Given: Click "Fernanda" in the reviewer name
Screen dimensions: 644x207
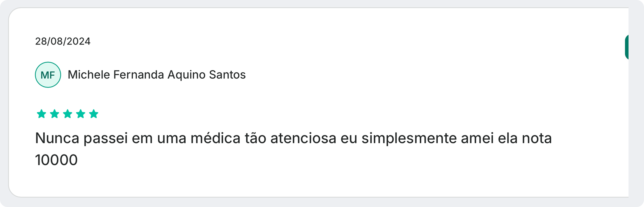Looking at the screenshot, I should coord(139,75).
